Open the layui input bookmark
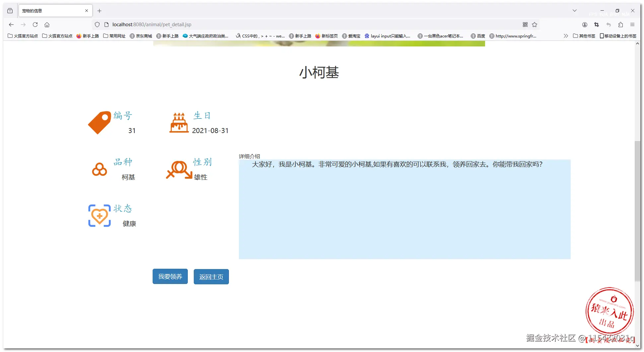 [x=388, y=36]
